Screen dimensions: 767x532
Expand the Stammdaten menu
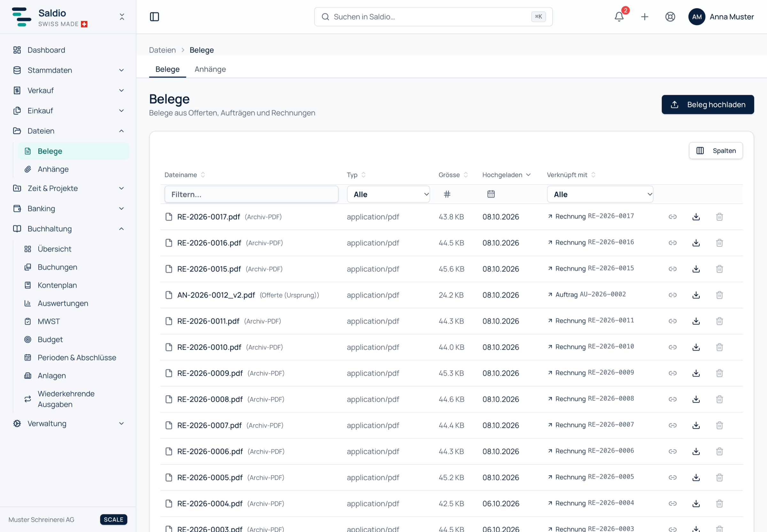tap(68, 70)
